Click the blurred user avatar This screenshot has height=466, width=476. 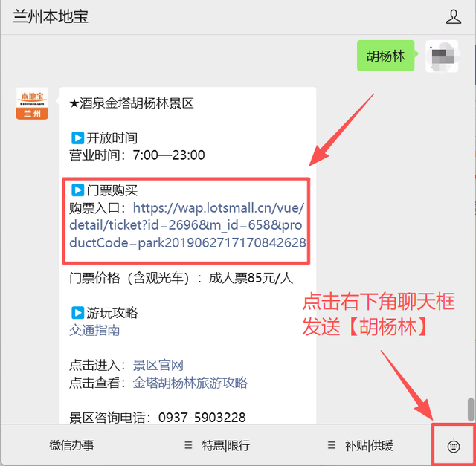pos(442,56)
